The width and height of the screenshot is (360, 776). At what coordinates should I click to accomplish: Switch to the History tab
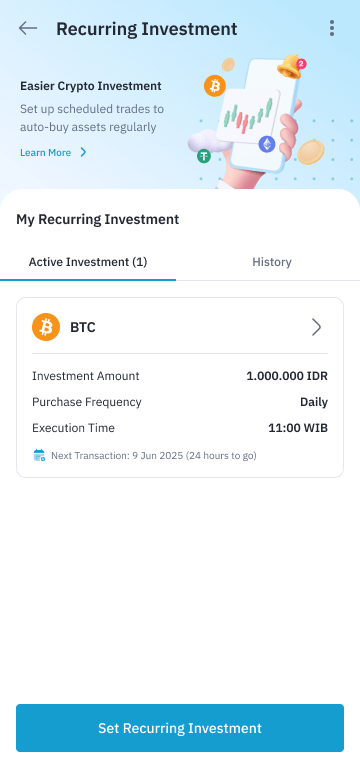[x=272, y=262]
